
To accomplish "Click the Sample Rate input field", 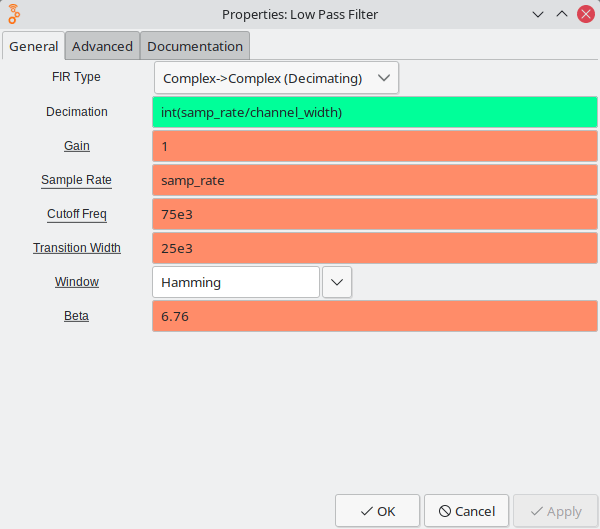I will pos(375,180).
